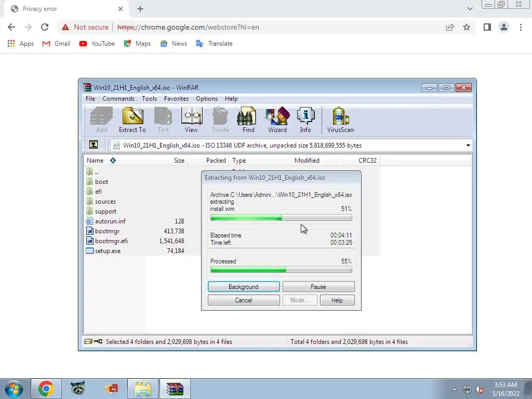Open the WinRAR Help menu
The height and width of the screenshot is (399, 532).
coord(231,99)
